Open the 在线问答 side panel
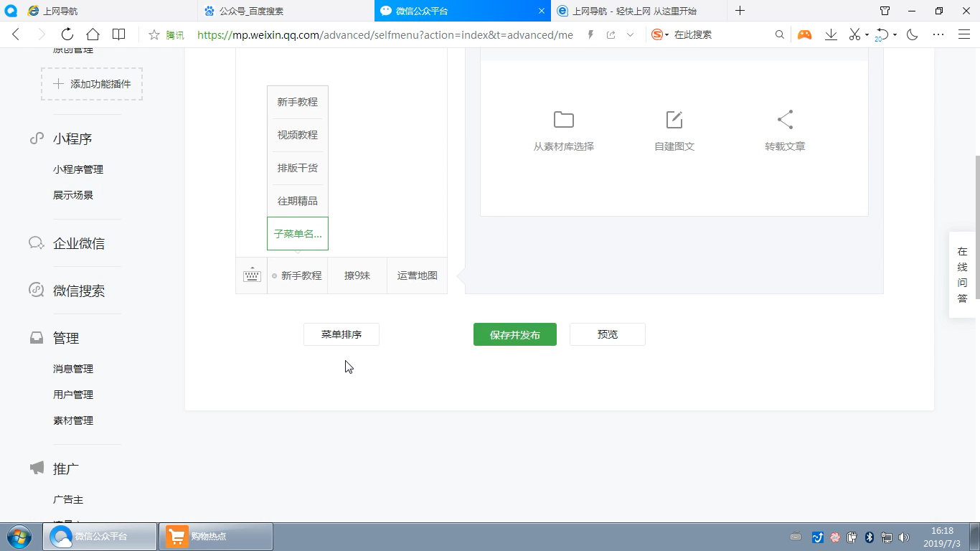980x551 pixels. (963, 275)
